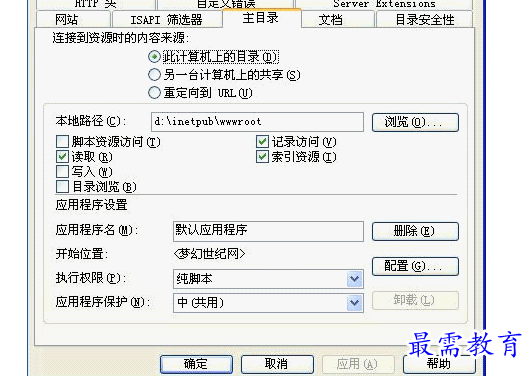
Task: Expand the 应用程序保护 dropdown arrow
Action: coord(354,303)
